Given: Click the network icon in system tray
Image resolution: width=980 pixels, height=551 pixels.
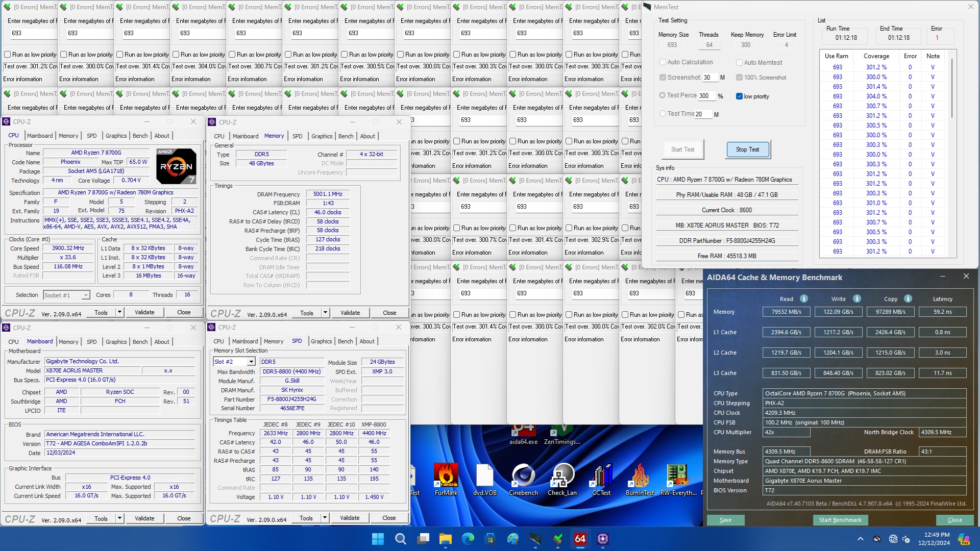Looking at the screenshot, I should [x=893, y=539].
